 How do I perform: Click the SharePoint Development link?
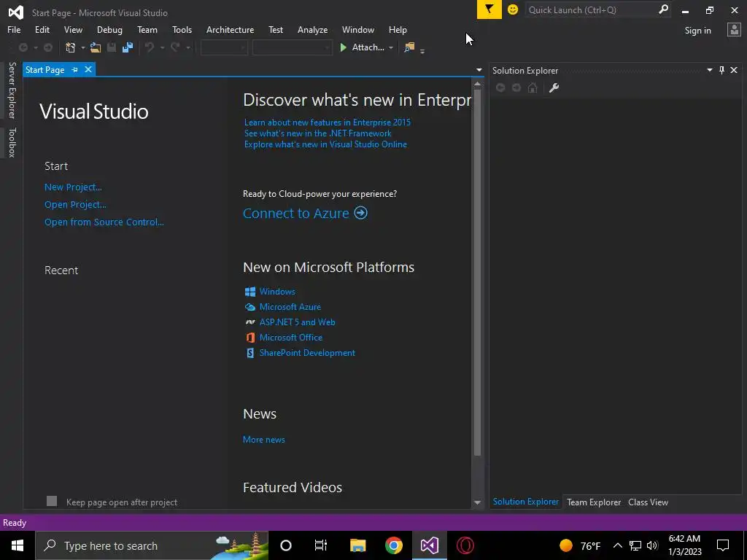coord(307,353)
